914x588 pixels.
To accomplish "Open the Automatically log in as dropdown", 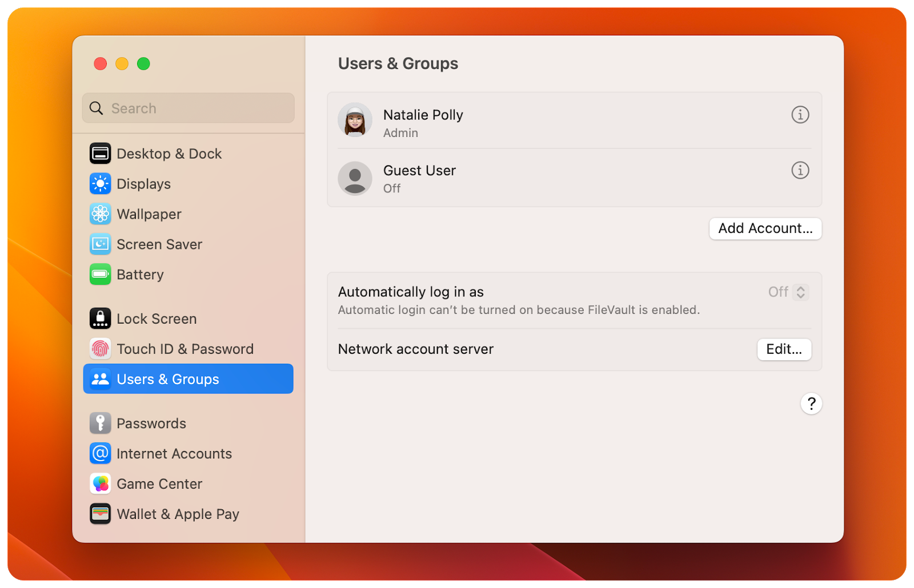I will (x=788, y=292).
